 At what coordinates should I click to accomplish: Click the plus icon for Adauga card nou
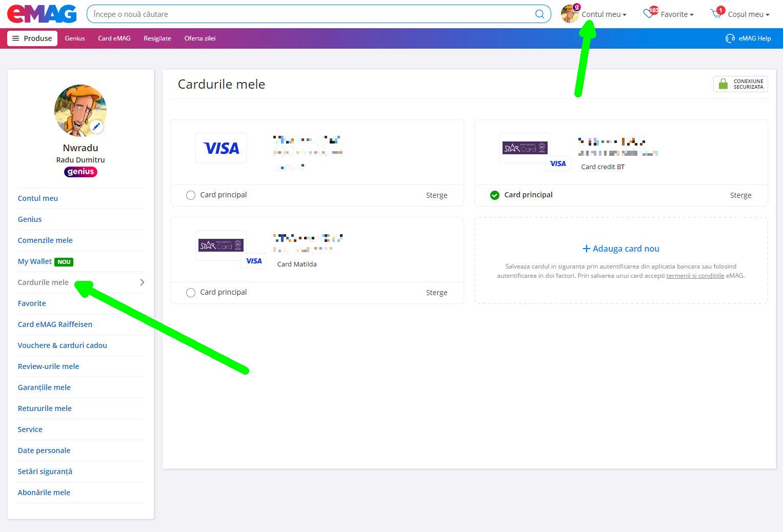point(587,249)
